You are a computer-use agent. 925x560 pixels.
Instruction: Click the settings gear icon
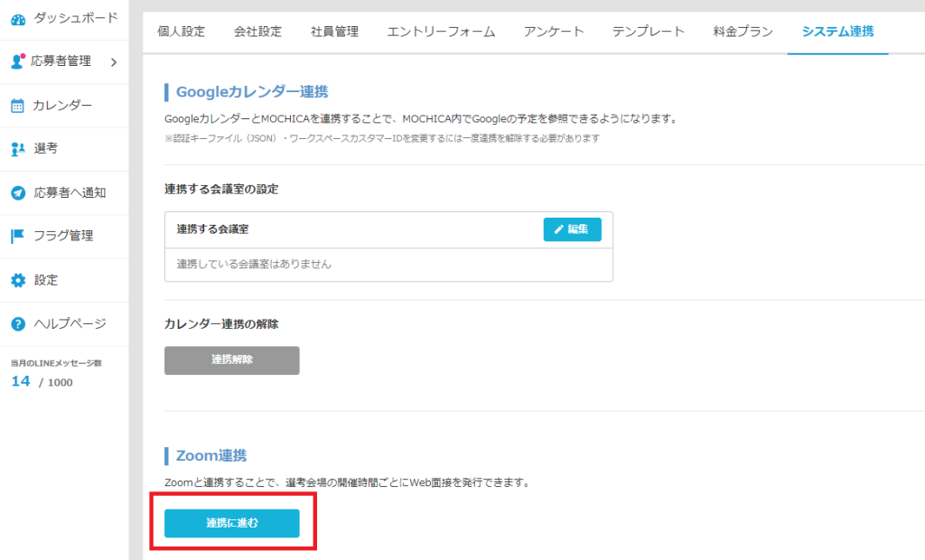(17, 280)
